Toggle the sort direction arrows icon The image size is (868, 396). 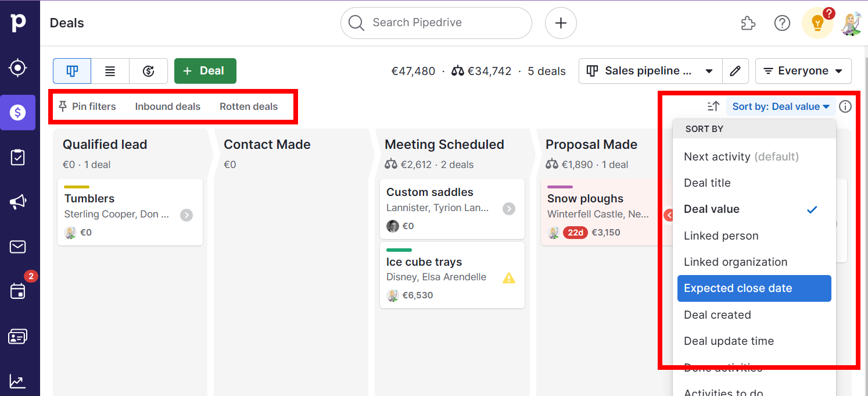pyautogui.click(x=712, y=106)
